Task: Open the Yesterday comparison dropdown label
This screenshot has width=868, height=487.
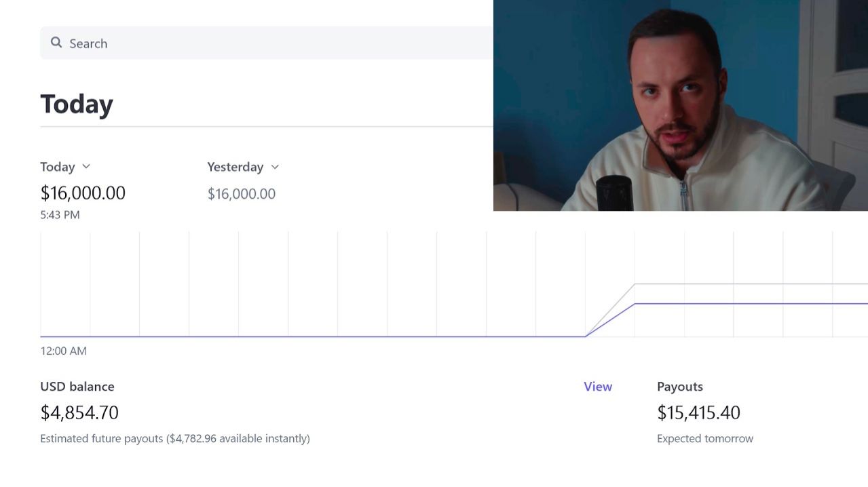Action: 235,167
